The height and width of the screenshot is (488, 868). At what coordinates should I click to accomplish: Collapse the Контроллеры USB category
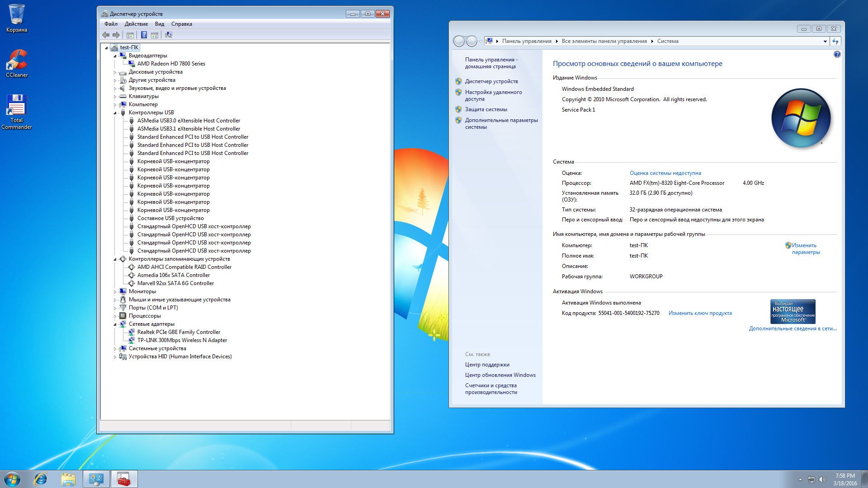click(115, 113)
